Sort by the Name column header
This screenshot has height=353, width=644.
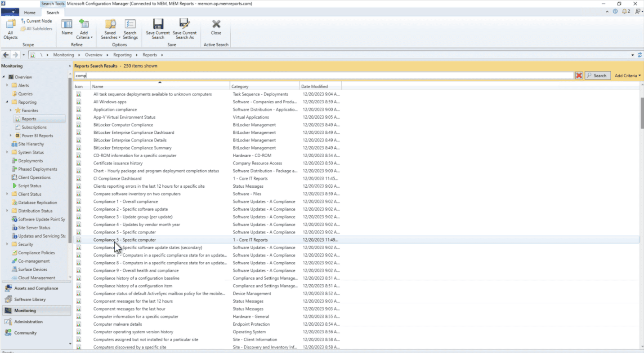pyautogui.click(x=160, y=86)
